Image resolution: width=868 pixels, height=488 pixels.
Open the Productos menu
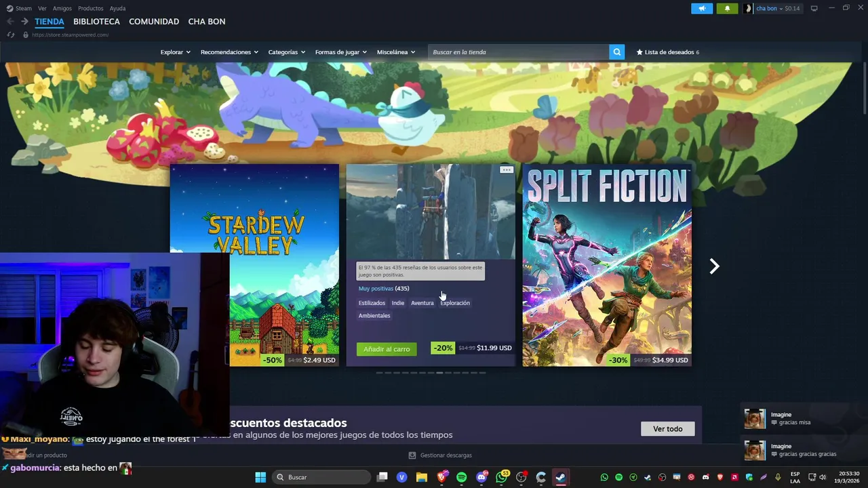click(90, 8)
